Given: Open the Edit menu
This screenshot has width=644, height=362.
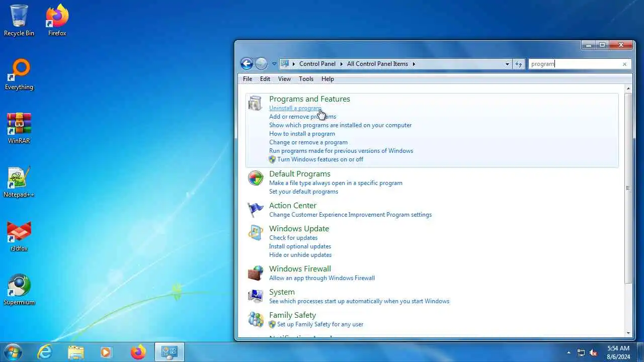Looking at the screenshot, I should [x=265, y=79].
